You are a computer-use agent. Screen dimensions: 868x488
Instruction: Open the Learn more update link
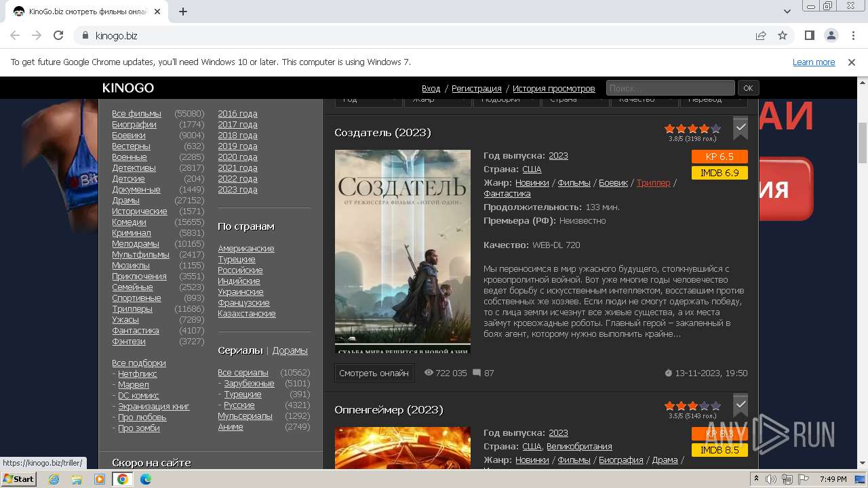point(814,62)
